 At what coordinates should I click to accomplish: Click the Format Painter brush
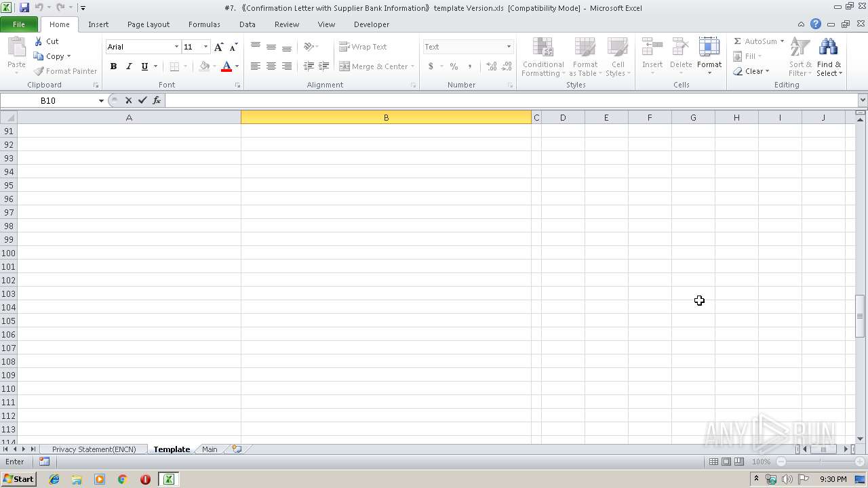point(39,71)
